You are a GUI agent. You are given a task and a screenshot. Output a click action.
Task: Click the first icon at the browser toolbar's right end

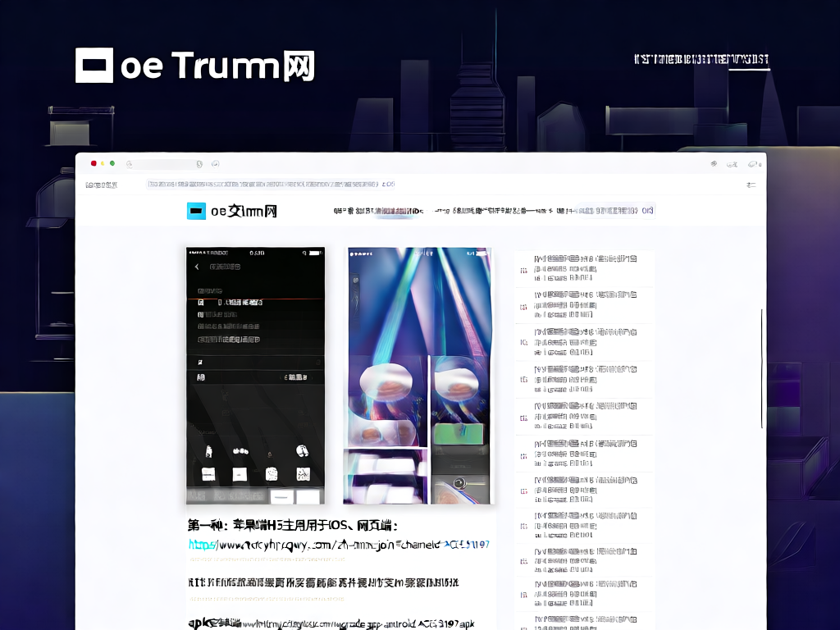point(713,164)
